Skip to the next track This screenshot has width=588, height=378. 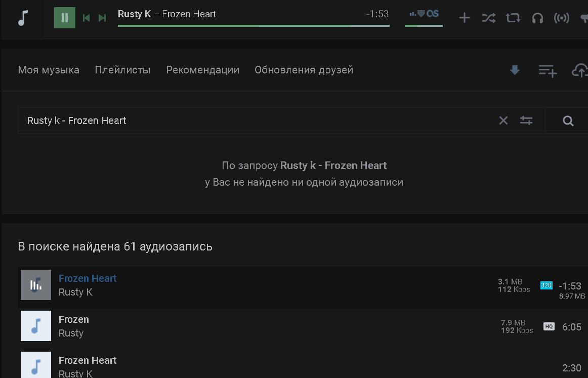tap(102, 18)
